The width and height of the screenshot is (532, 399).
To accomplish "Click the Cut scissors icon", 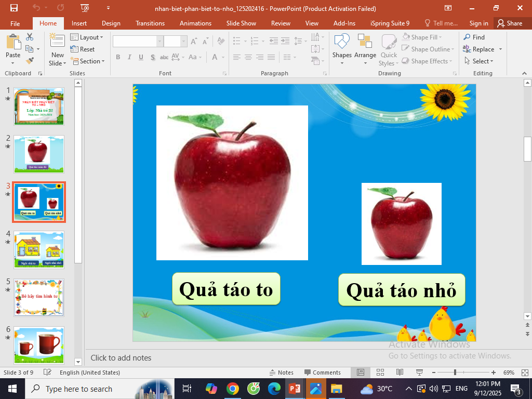I will (30, 37).
